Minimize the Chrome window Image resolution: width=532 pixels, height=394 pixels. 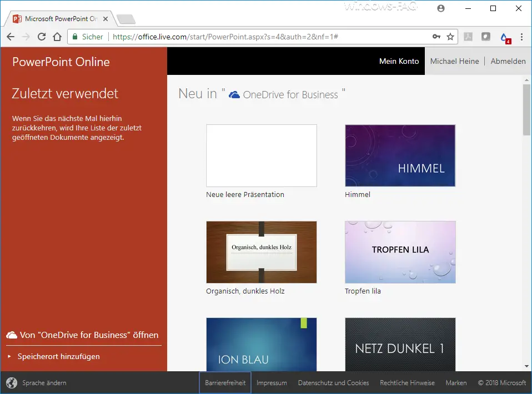pos(468,8)
